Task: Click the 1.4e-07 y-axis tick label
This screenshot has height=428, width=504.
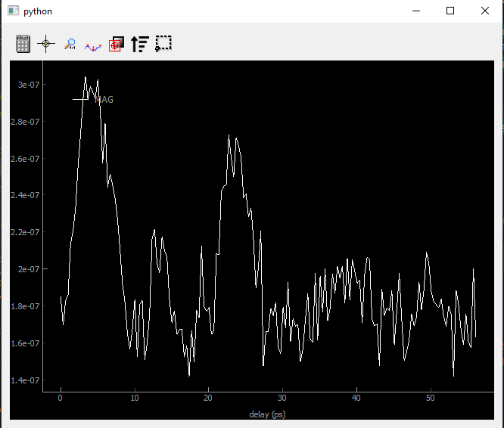Action: [x=25, y=380]
